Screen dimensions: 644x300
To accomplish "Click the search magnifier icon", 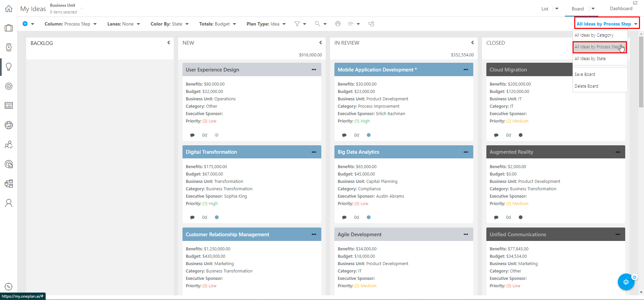I will point(317,24).
